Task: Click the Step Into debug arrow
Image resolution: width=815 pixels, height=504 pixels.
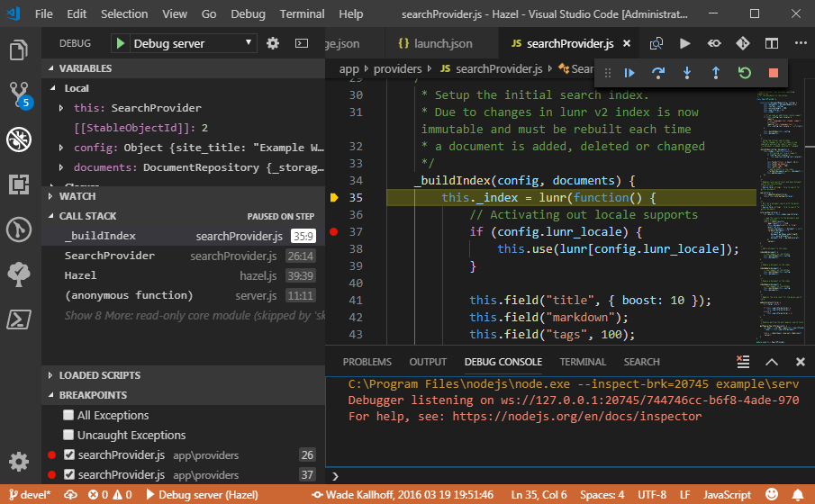Action: click(x=687, y=73)
